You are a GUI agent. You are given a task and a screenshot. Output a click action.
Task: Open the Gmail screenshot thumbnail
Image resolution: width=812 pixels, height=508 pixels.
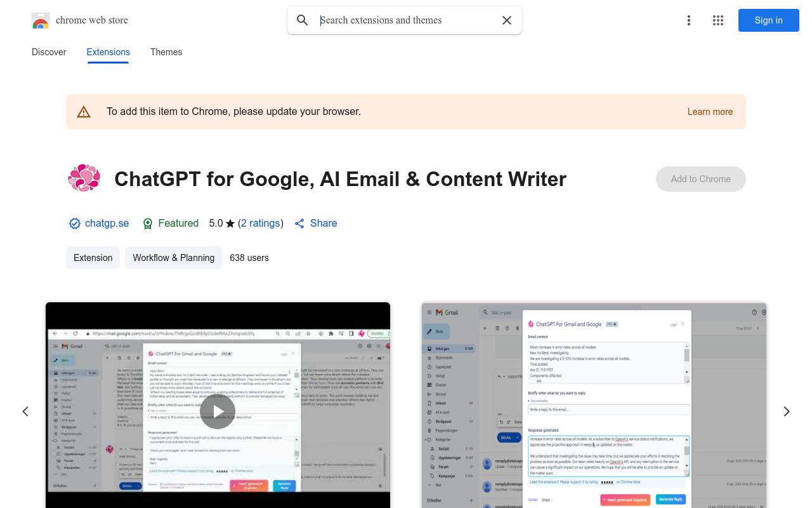tap(594, 405)
